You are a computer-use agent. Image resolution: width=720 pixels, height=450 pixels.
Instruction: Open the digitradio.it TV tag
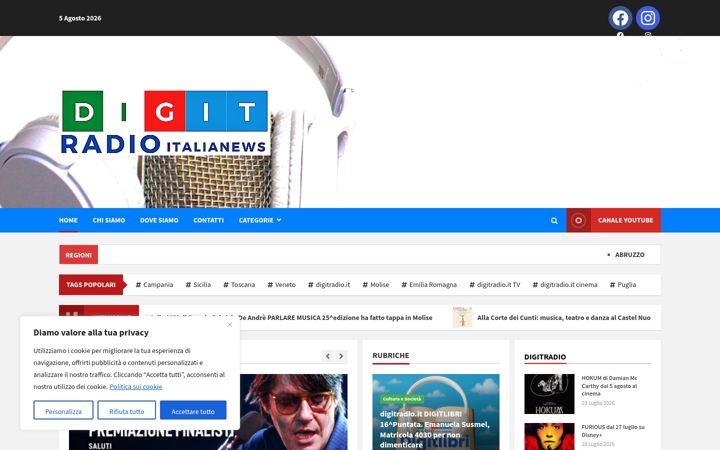[x=495, y=285]
